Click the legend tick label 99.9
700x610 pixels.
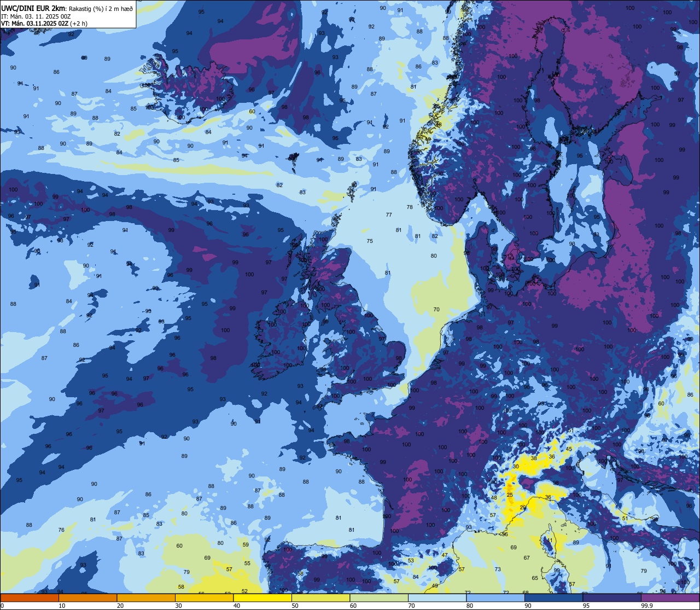click(x=647, y=606)
